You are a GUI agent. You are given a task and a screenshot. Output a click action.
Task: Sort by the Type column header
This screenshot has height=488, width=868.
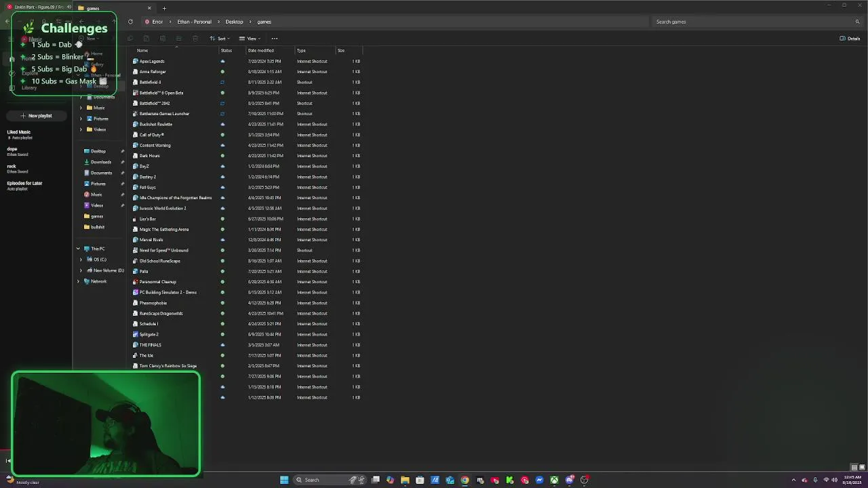(301, 51)
